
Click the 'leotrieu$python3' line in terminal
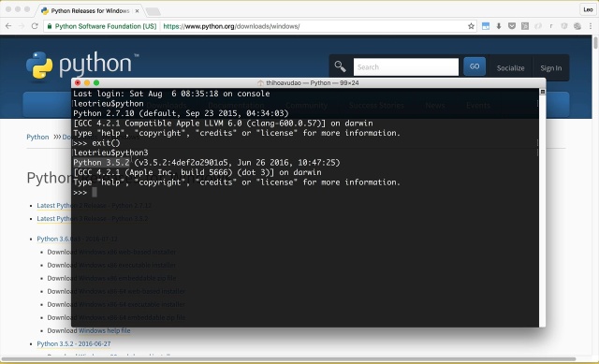point(110,153)
